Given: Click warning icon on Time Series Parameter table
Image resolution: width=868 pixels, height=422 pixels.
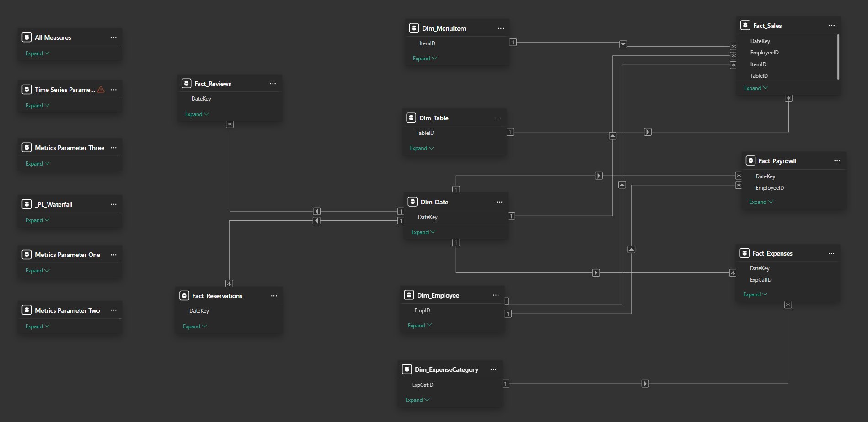Looking at the screenshot, I should (x=100, y=90).
